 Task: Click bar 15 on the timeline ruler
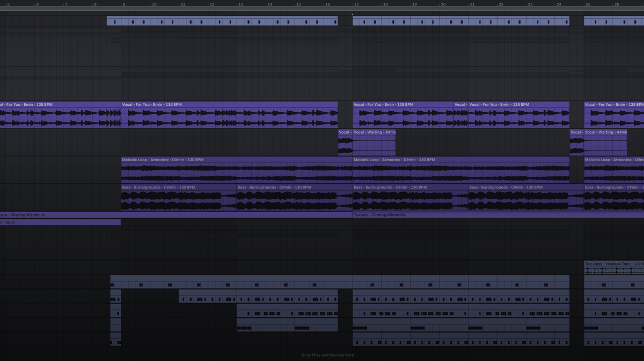click(298, 4)
